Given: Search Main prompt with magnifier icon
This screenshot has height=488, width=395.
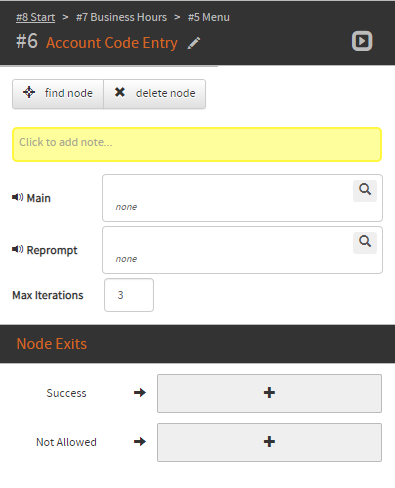Looking at the screenshot, I should [x=365, y=191].
